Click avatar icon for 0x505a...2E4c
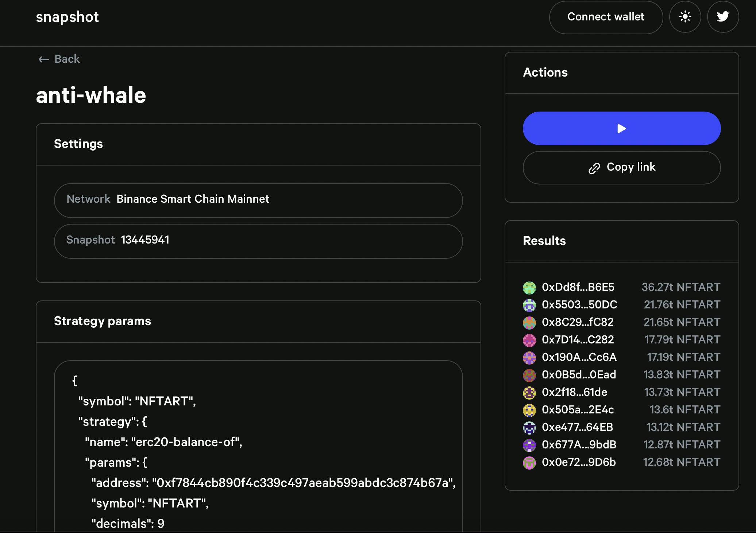756x533 pixels. (529, 410)
